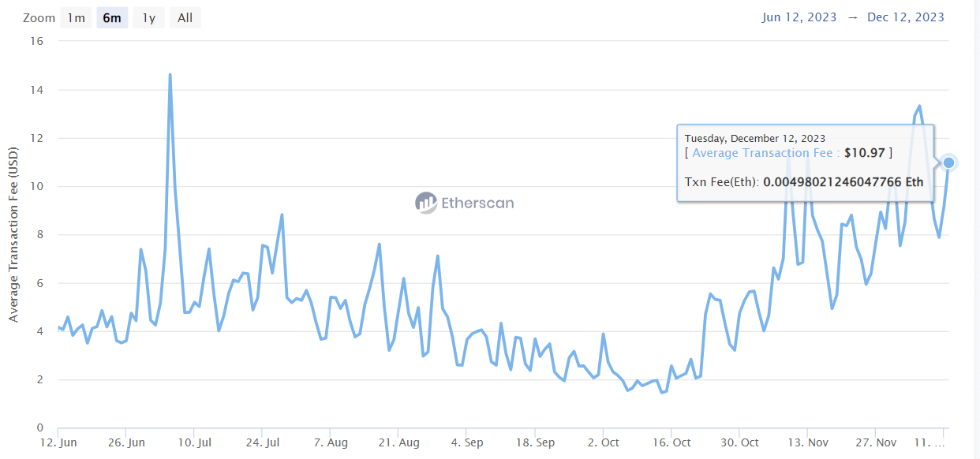Click the highlighted Dec 12 data point
This screenshot has height=459, width=980.
[x=948, y=162]
